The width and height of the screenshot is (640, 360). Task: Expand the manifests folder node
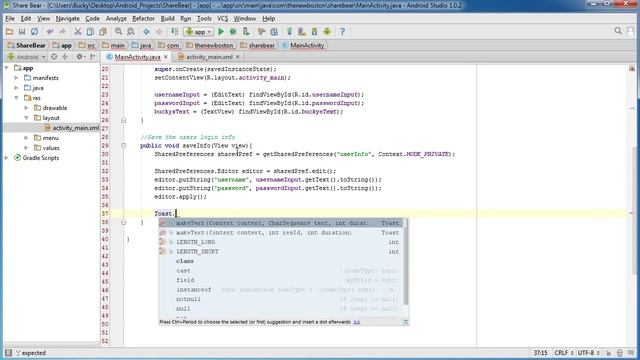[x=17, y=78]
